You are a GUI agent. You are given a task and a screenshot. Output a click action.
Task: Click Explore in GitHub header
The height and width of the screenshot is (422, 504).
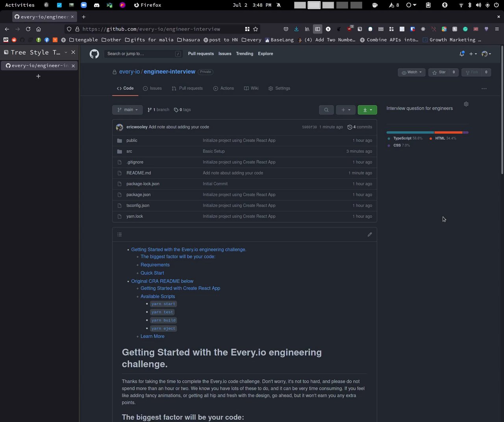click(265, 54)
